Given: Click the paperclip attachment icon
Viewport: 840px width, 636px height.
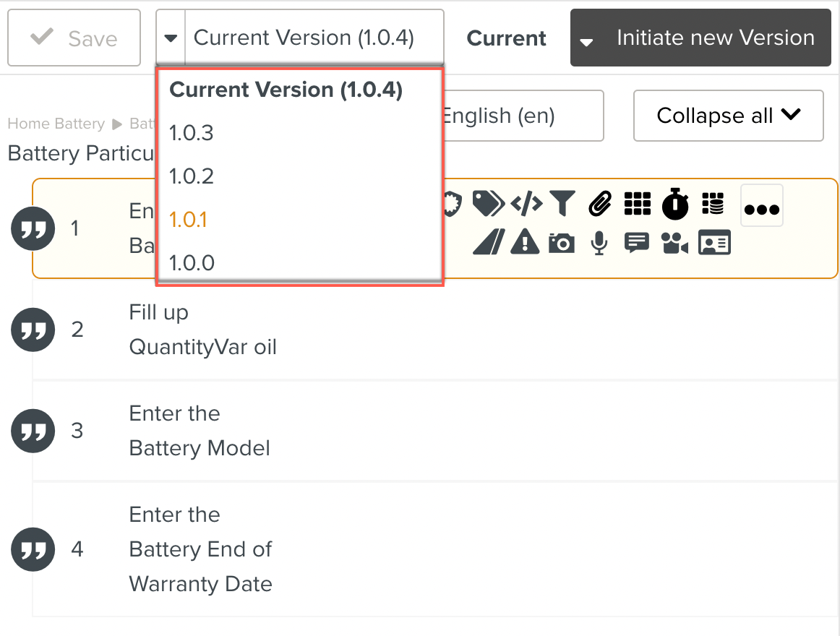Looking at the screenshot, I should [x=600, y=205].
